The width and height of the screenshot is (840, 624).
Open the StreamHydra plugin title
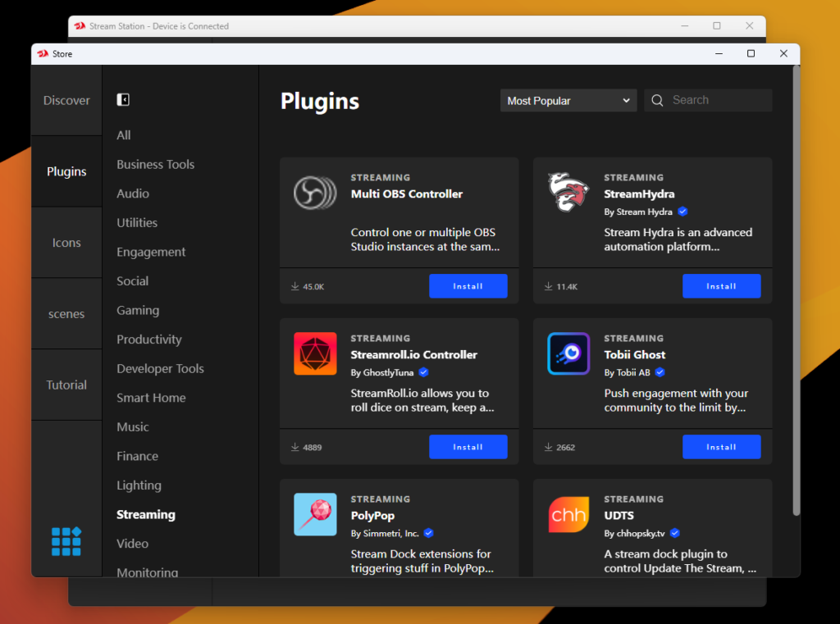coord(639,194)
